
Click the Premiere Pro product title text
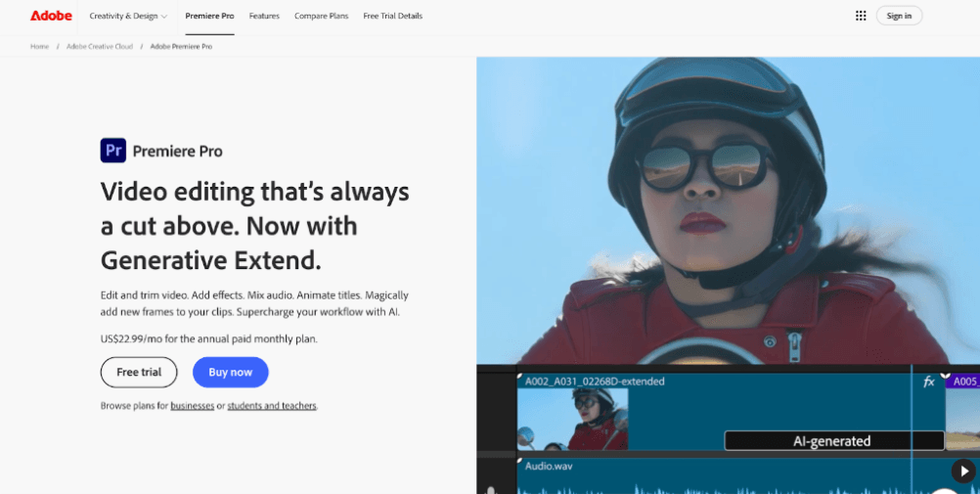pyautogui.click(x=177, y=152)
